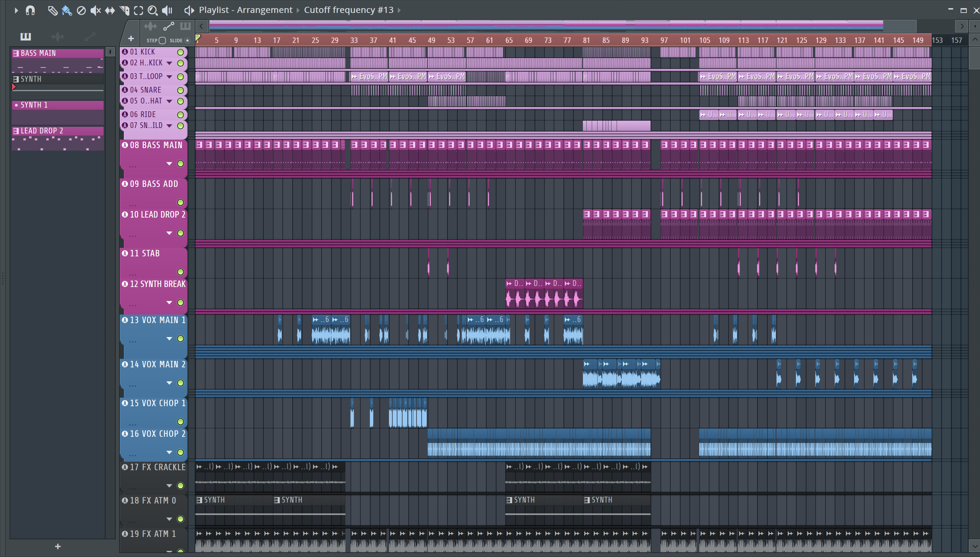Toggle pattern clip focus above track headers
Screen dimensions: 980x557
[x=185, y=26]
